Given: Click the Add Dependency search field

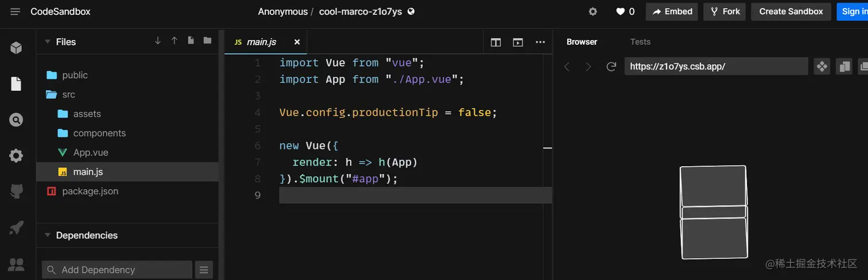Looking at the screenshot, I should tap(117, 270).
